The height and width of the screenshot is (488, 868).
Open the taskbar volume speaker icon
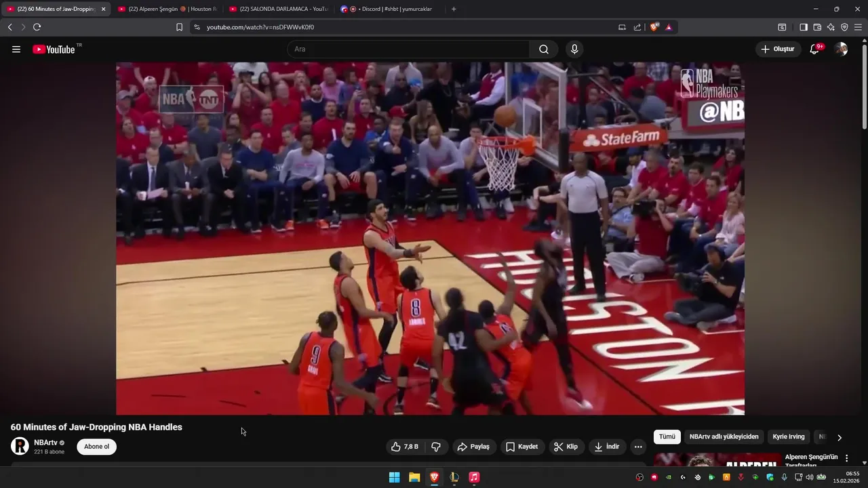click(x=809, y=477)
